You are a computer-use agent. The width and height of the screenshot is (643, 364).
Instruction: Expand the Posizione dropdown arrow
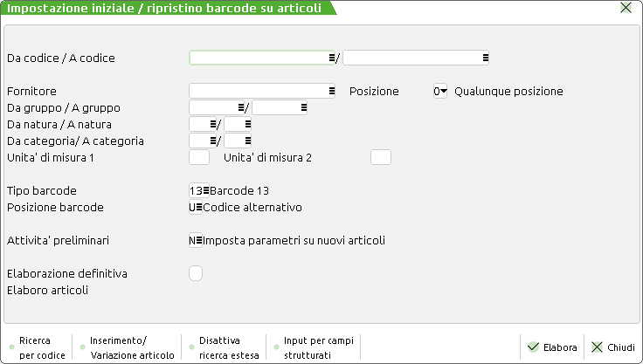coord(443,91)
